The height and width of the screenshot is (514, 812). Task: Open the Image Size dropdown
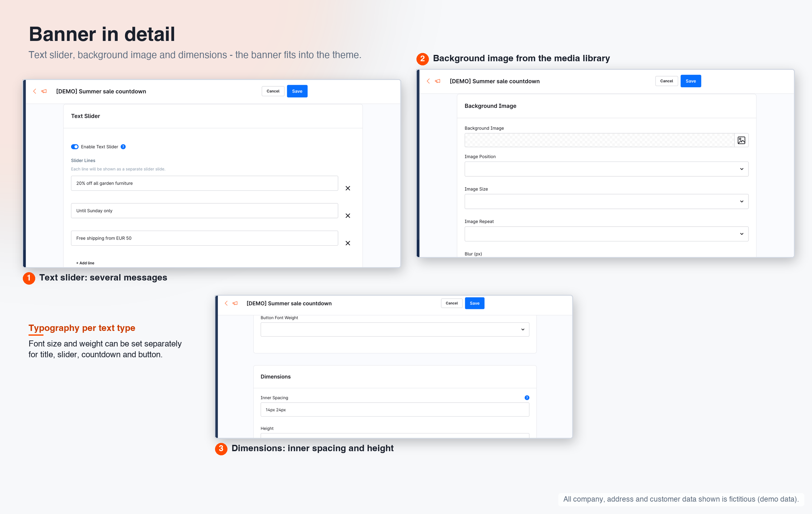[x=606, y=201]
